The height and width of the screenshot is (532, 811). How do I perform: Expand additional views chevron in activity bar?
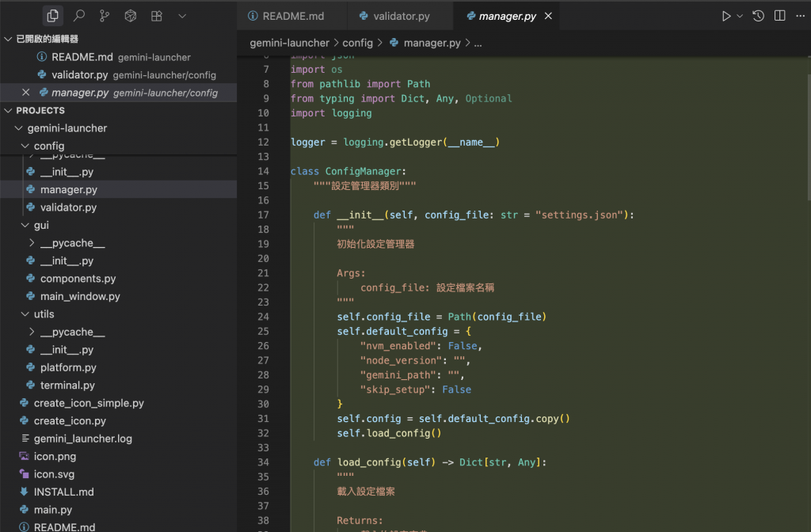tap(182, 16)
